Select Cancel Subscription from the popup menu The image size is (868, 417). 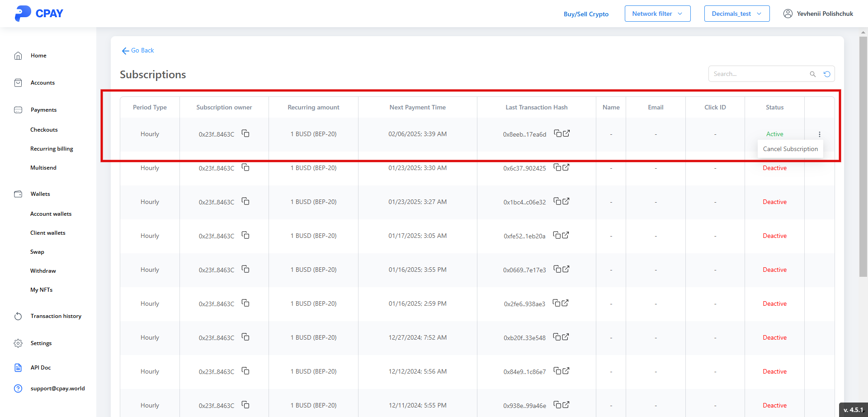[x=790, y=149]
